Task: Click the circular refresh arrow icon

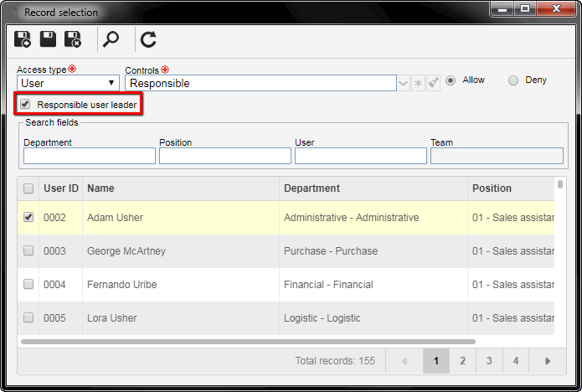Action: (x=148, y=39)
